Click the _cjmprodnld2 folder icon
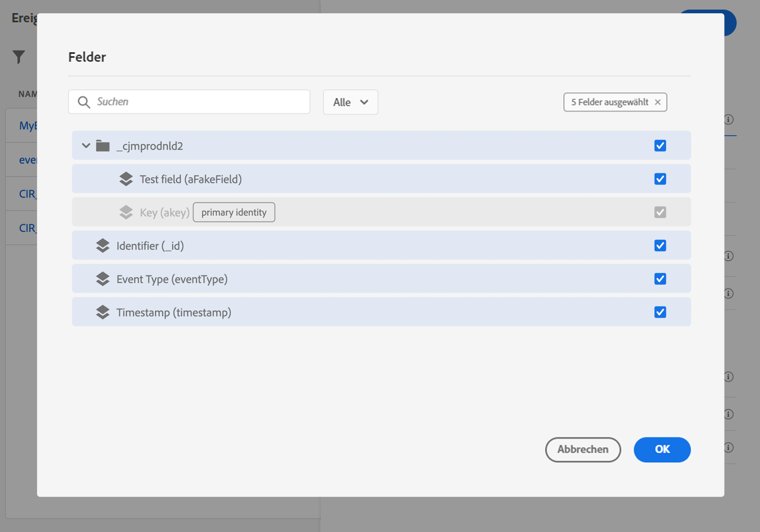Viewport: 760px width, 532px height. (x=102, y=146)
